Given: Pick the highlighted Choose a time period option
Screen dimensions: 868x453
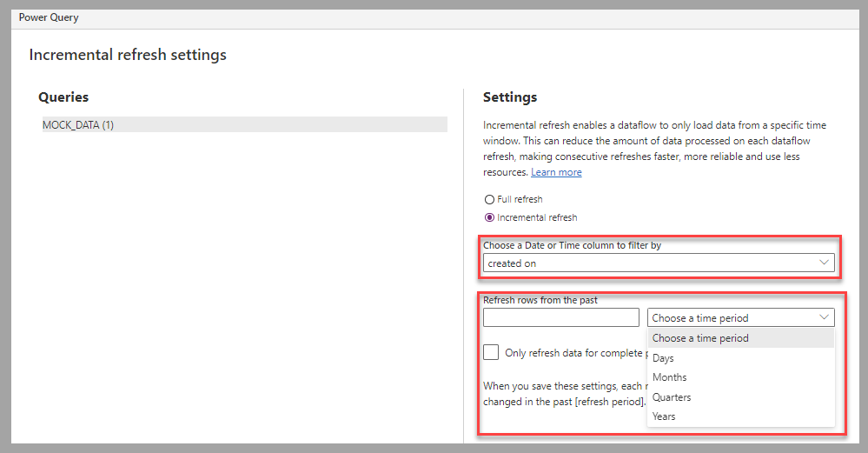Looking at the screenshot, I should (x=740, y=338).
